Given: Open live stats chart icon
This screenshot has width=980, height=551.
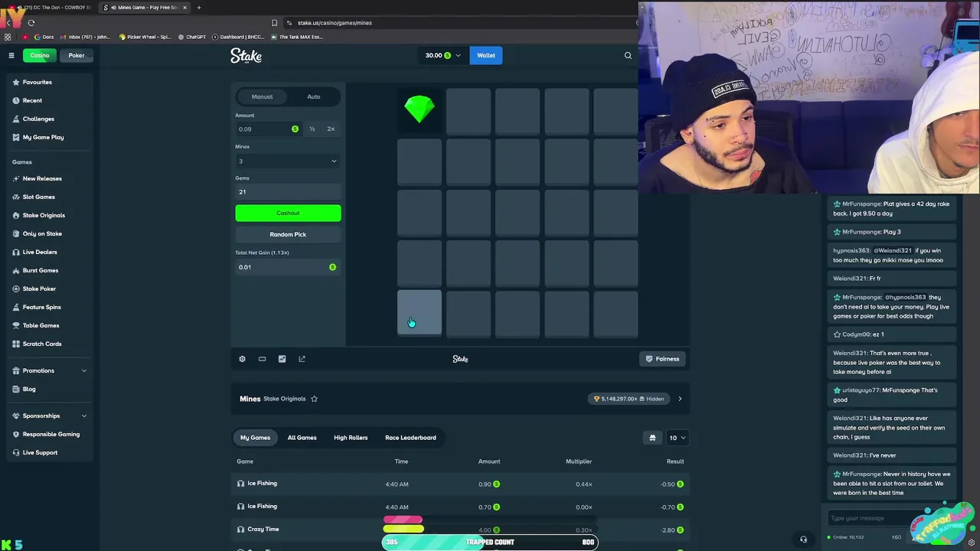Looking at the screenshot, I should pos(282,359).
